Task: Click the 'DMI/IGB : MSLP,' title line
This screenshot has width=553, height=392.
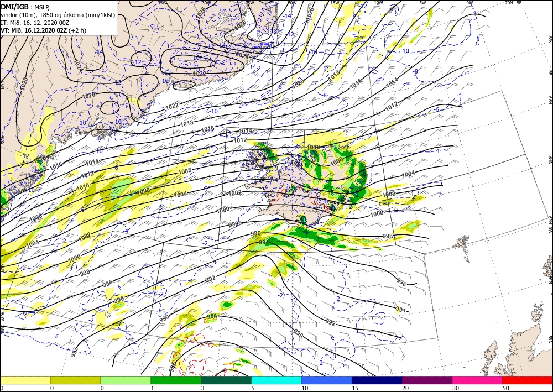Action: [25, 7]
